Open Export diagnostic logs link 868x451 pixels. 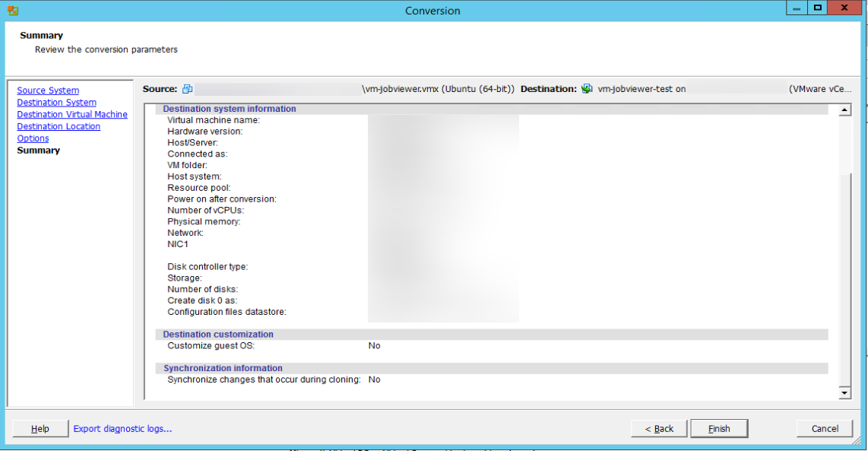[122, 428]
